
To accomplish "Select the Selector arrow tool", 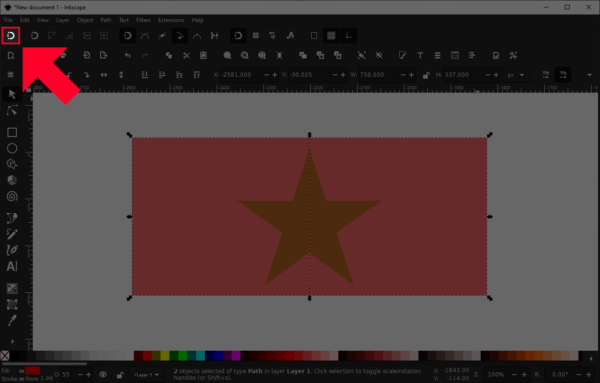I will pos(12,94).
